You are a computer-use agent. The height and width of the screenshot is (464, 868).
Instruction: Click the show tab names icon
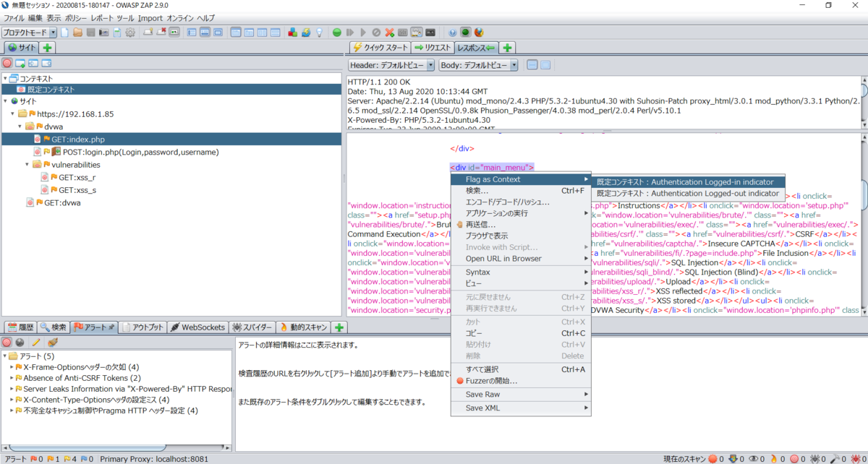click(x=174, y=33)
